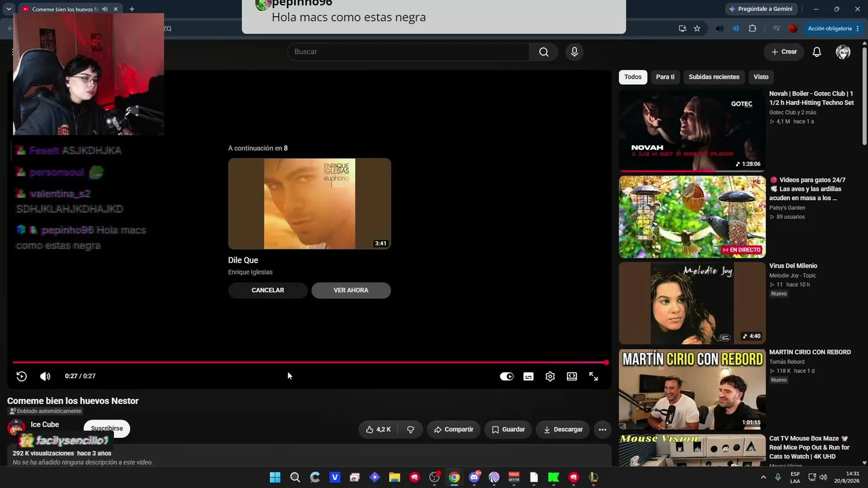868x488 pixels.
Task: Click the YouTube search field
Action: click(409, 52)
